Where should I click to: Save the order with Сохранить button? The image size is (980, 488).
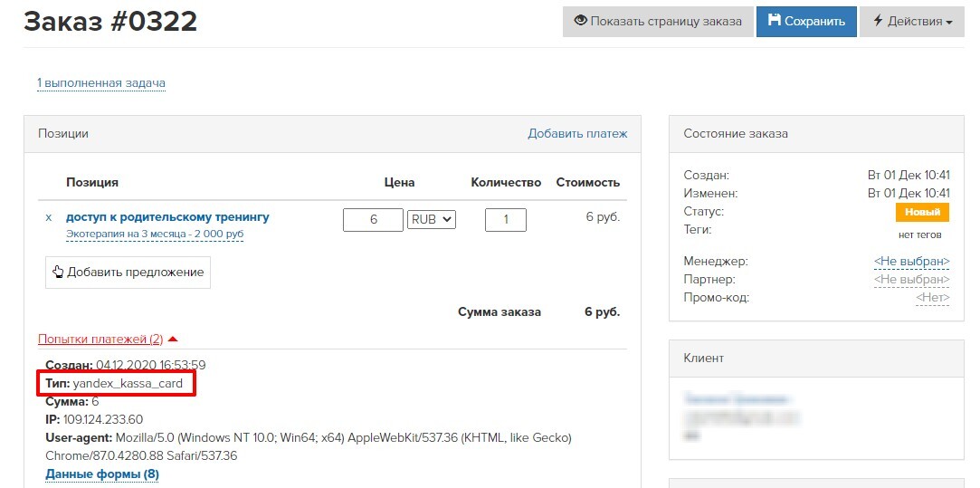point(806,21)
